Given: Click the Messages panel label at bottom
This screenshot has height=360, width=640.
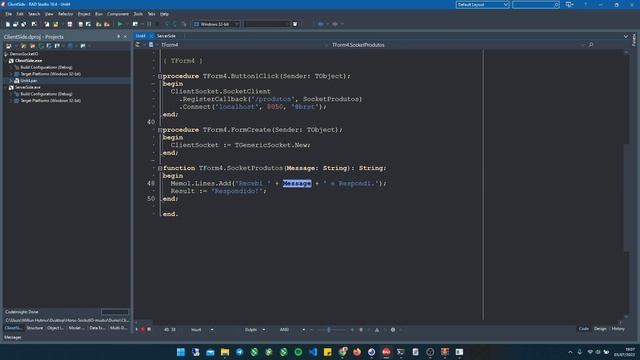Looking at the screenshot, I should coord(13,338).
